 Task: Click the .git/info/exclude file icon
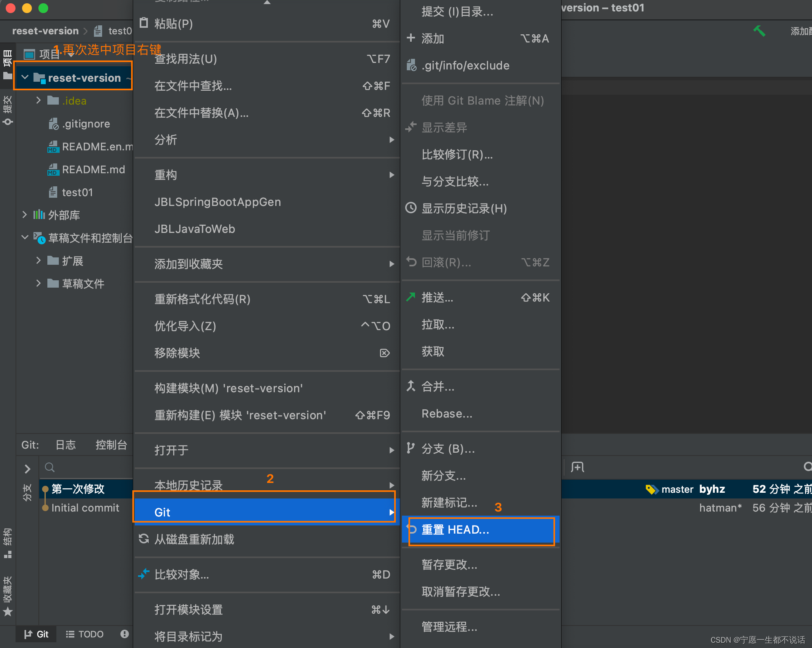pyautogui.click(x=411, y=65)
